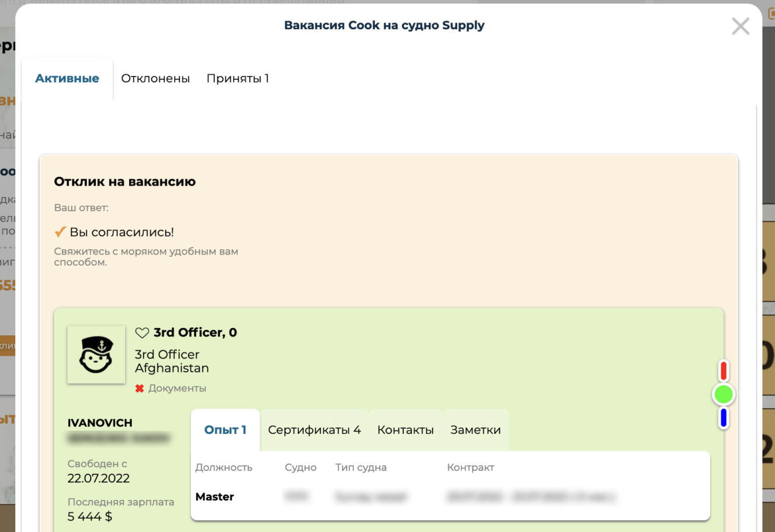Click the orange checkmark by Вы согласились
Viewport: 775px width, 532px height.
click(60, 232)
